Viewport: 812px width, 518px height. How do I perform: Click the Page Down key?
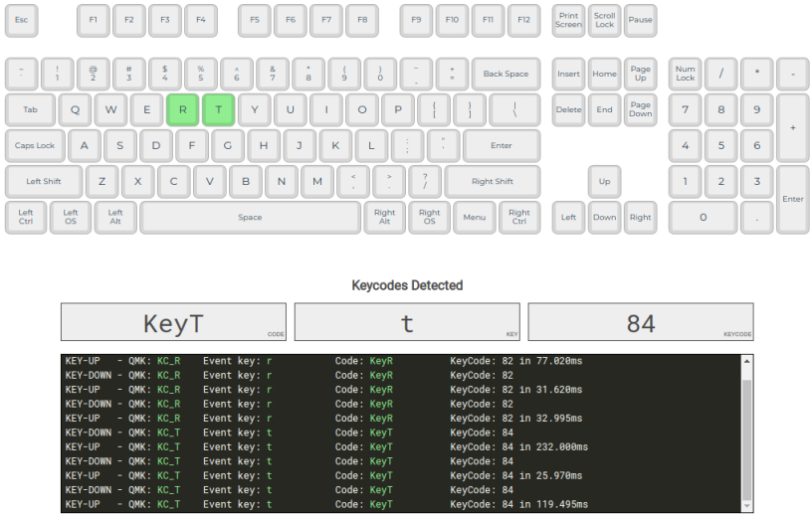pyautogui.click(x=640, y=109)
